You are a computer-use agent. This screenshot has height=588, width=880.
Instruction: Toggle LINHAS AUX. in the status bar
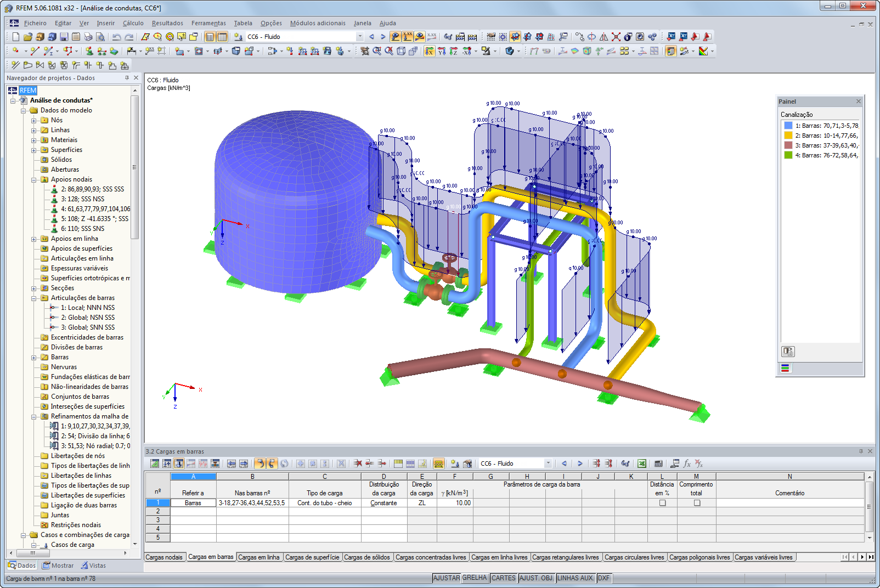576,578
